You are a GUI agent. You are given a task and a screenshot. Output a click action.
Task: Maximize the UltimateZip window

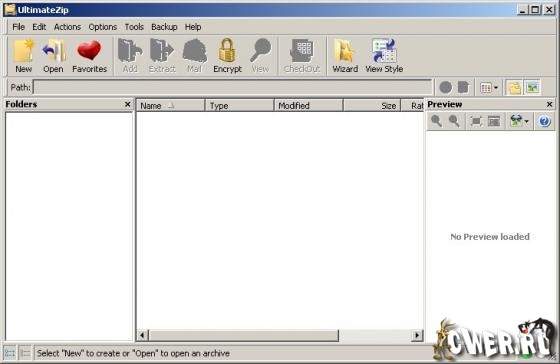(535, 10)
